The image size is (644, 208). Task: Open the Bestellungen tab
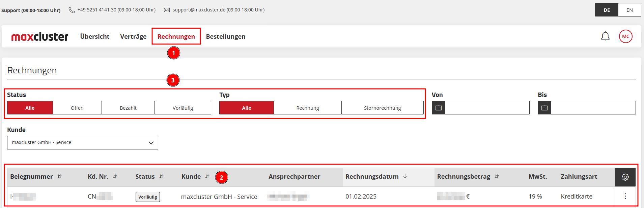point(226,36)
